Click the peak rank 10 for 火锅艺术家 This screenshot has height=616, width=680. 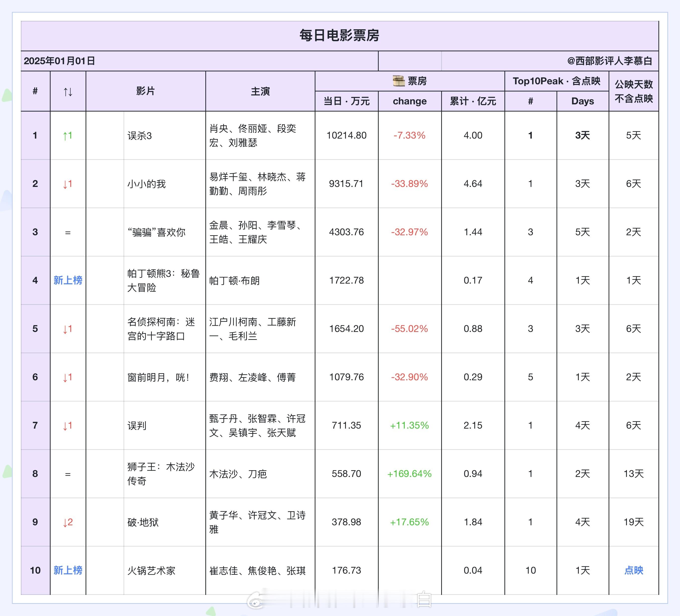(x=530, y=570)
